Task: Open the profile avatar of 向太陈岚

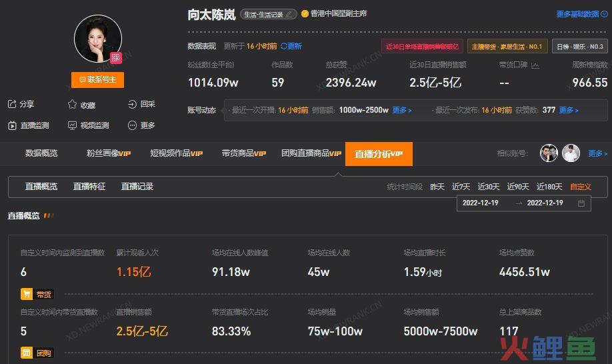Action: [x=97, y=39]
